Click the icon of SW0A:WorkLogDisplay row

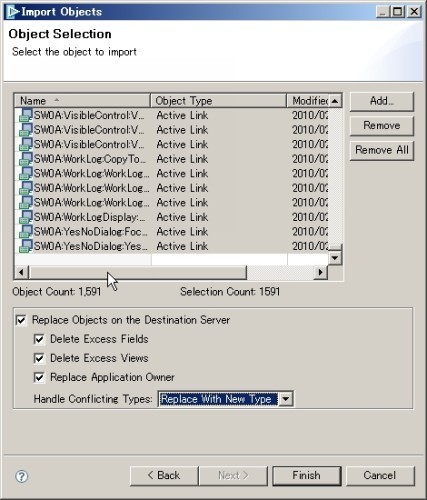coord(26,217)
